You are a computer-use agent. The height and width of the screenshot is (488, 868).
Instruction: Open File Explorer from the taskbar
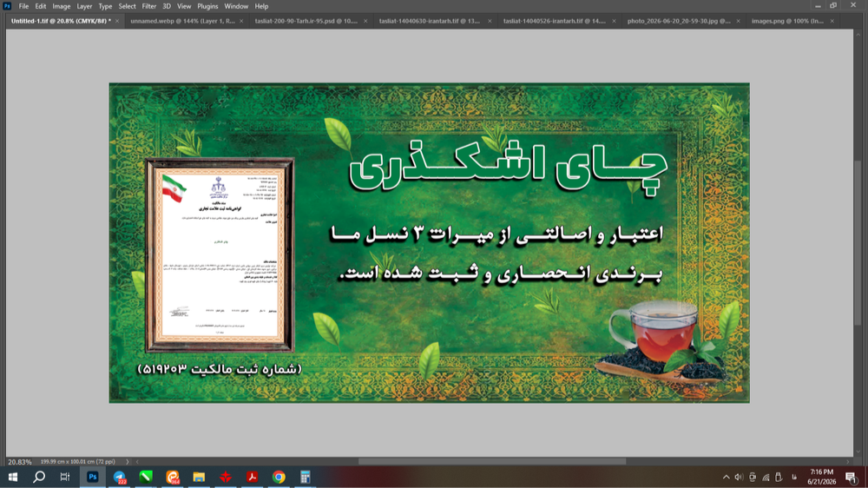click(x=199, y=477)
